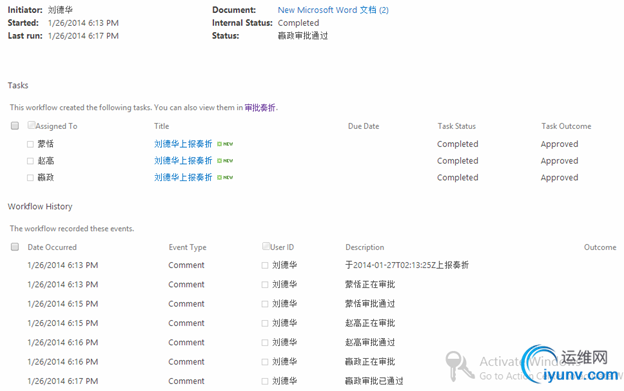
Task: Tick the select-all checkbox in Tasks header
Action: tap(15, 126)
